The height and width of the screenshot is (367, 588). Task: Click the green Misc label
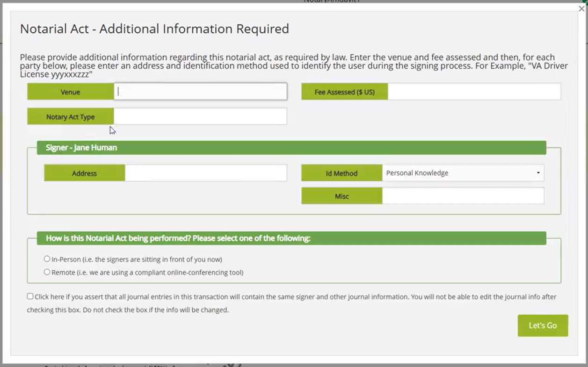click(x=341, y=196)
